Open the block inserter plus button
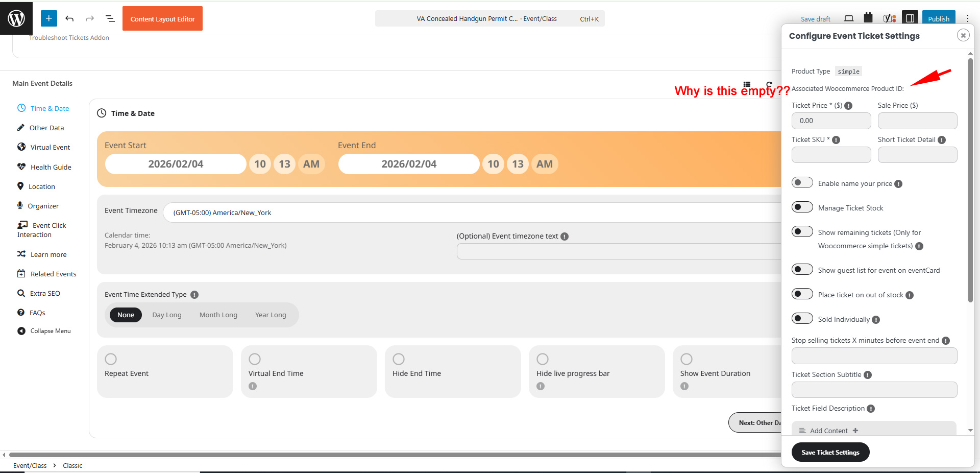 coord(48,18)
